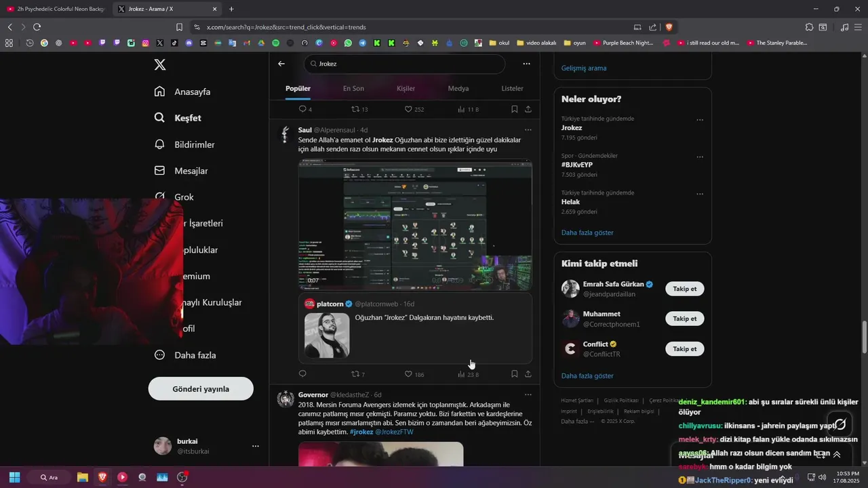Open Instagram bookmark icon
Viewport: 868px width, 488px height.
tap(145, 43)
